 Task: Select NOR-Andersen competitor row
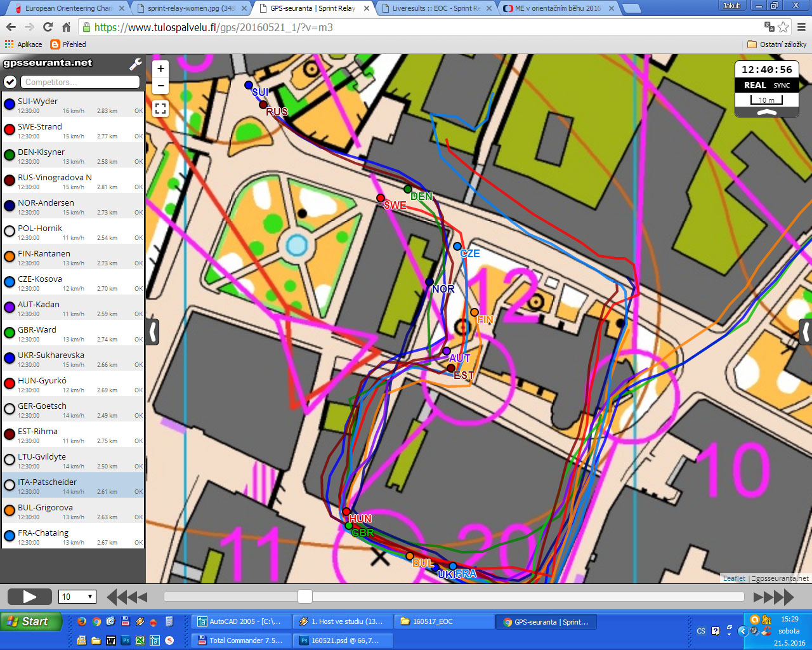(73, 206)
